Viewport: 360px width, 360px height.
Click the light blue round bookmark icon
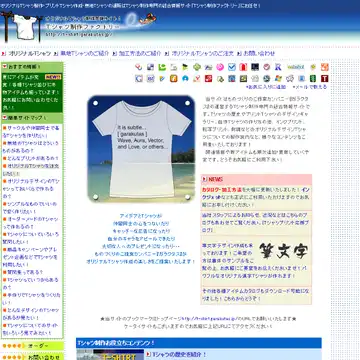tap(185, 78)
